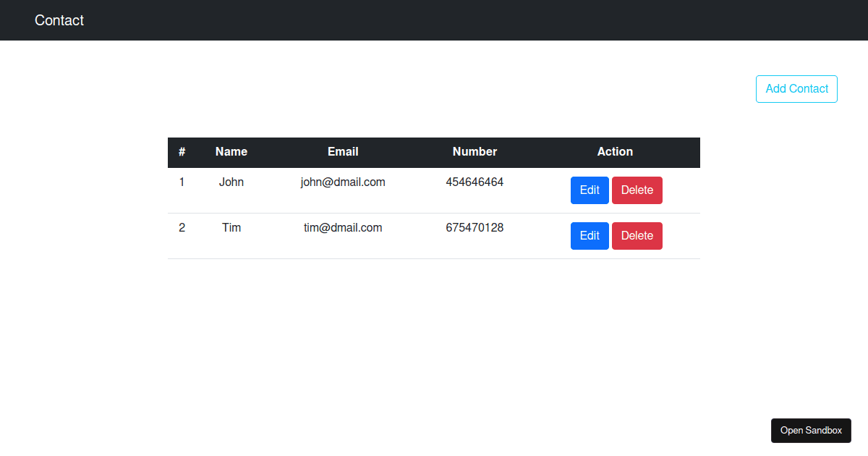This screenshot has height=456, width=868.
Task: Select the Contact navbar brand
Action: coord(59,20)
